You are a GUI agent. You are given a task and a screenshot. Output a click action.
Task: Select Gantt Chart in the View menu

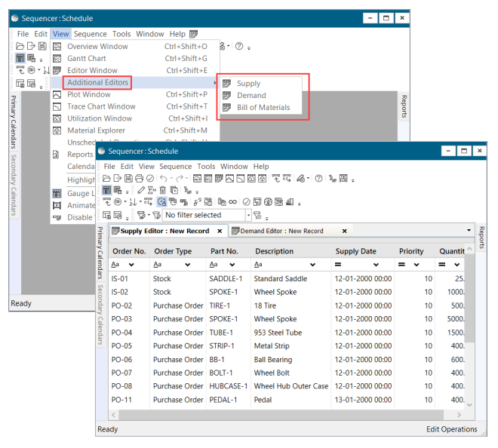(x=134, y=58)
